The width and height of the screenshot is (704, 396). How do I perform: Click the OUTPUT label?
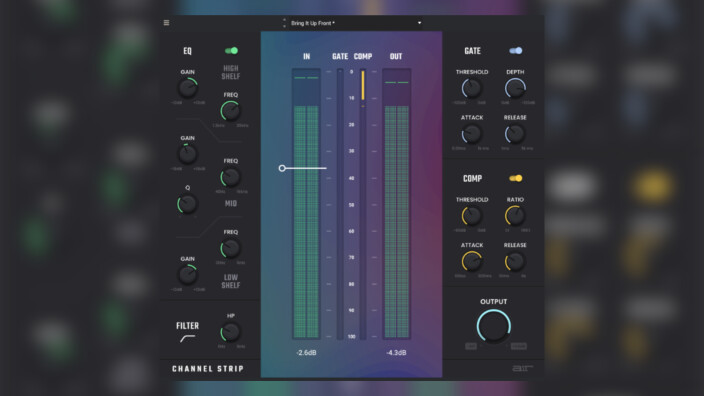[493, 302]
